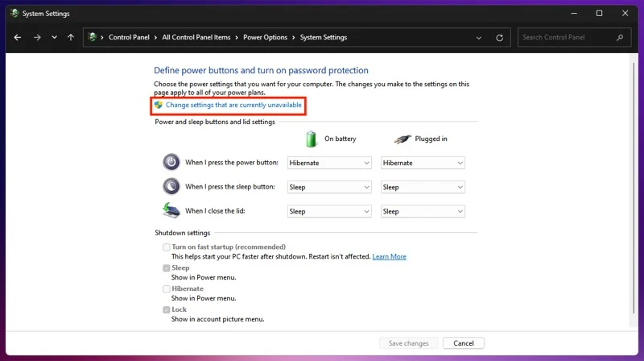This screenshot has height=361, width=644.
Task: Enable the Hibernate checkbox
Action: (167, 288)
